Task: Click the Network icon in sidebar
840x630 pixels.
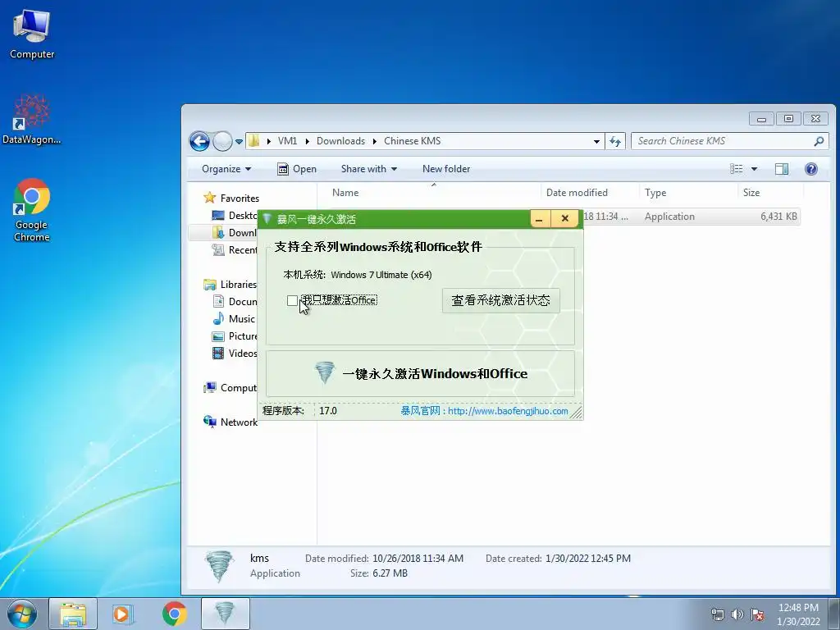Action: point(209,422)
